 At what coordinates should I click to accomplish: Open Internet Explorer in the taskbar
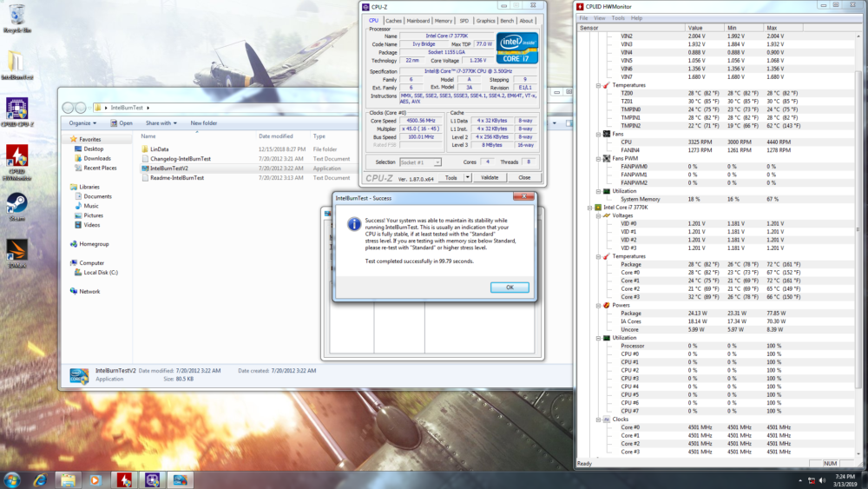click(40, 479)
